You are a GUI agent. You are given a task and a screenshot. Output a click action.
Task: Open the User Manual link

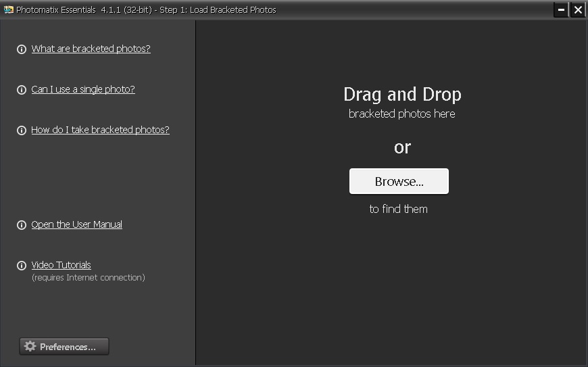tap(76, 224)
